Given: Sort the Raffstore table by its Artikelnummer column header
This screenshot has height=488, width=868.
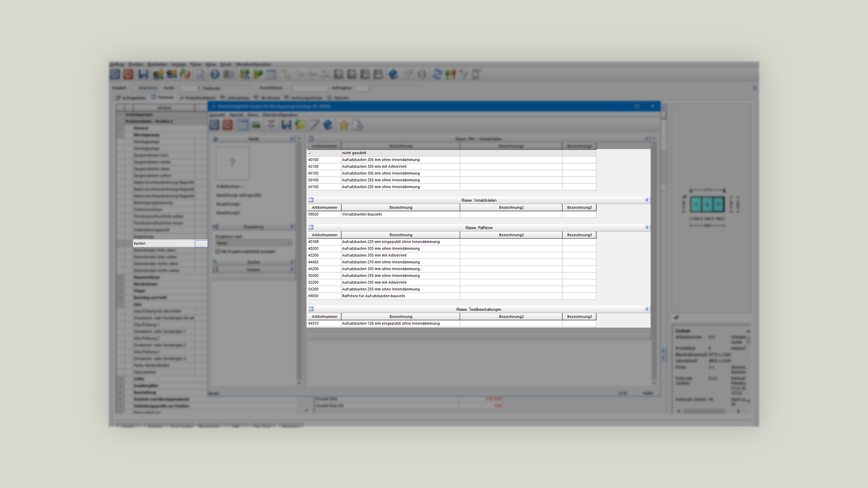Looking at the screenshot, I should (x=324, y=235).
